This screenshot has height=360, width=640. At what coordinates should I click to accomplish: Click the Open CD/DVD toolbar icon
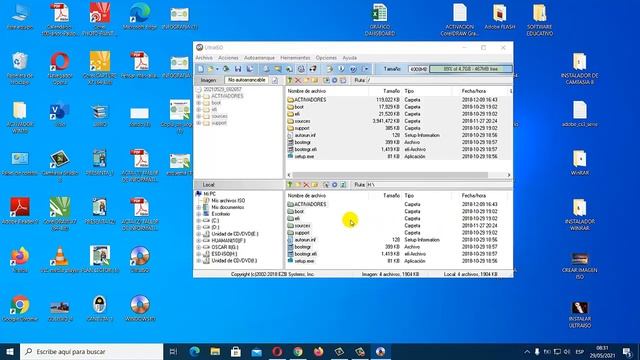[x=226, y=69]
